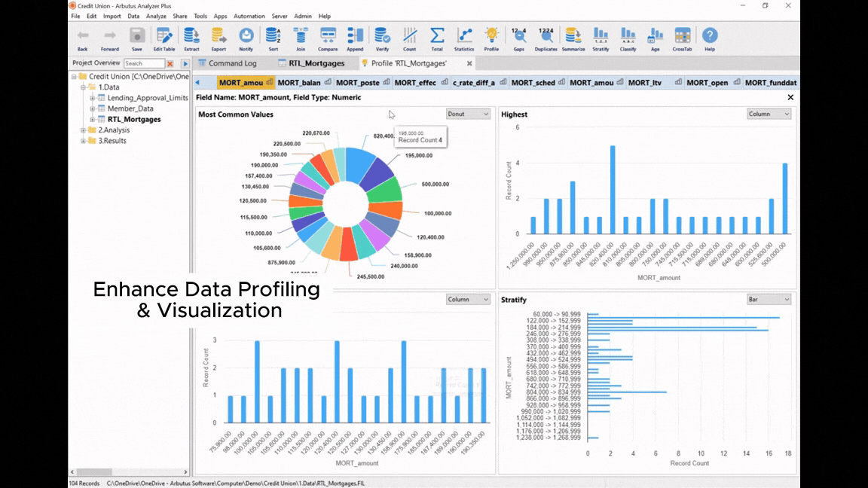Screen dimensions: 868x488
Task: Expand the 2.Analysis folder
Action: (84, 130)
